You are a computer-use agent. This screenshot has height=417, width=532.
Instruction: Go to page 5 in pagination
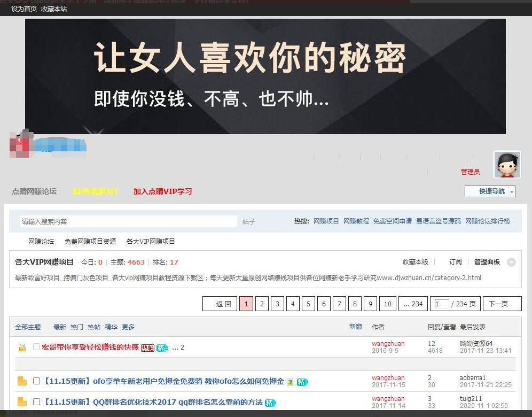308,304
